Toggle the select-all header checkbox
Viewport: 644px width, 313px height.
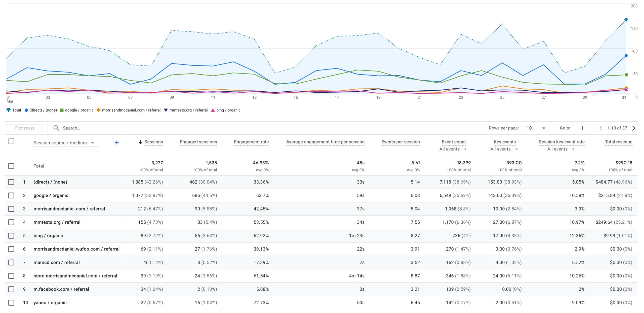(11, 141)
